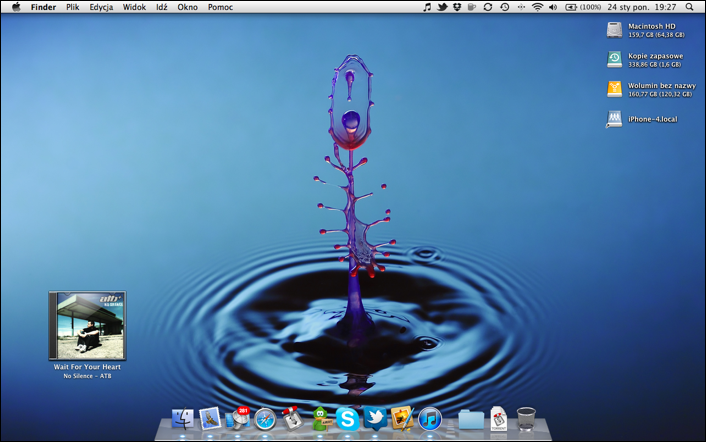Select the Macintosh HD drive icon

click(614, 30)
